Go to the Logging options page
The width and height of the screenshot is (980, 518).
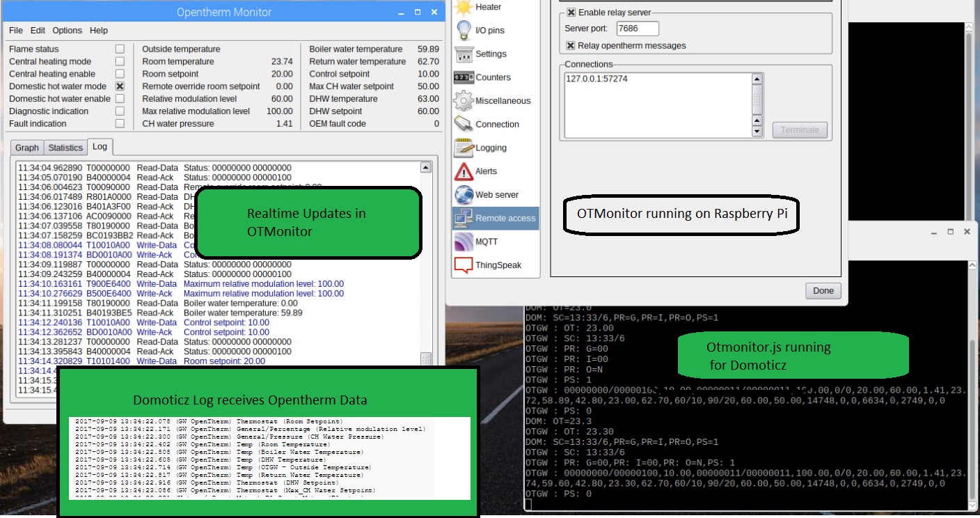496,148
